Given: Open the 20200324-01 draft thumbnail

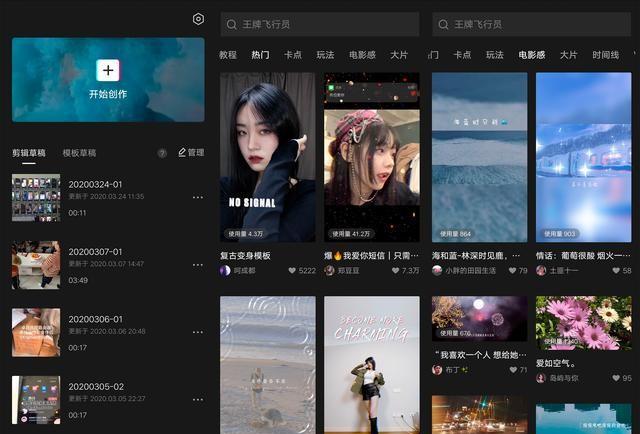Looking at the screenshot, I should [x=36, y=197].
